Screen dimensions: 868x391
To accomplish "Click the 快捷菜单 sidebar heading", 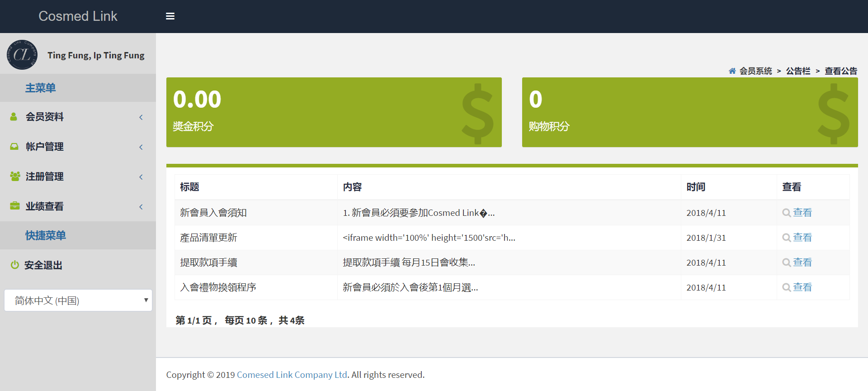I will pyautogui.click(x=46, y=235).
